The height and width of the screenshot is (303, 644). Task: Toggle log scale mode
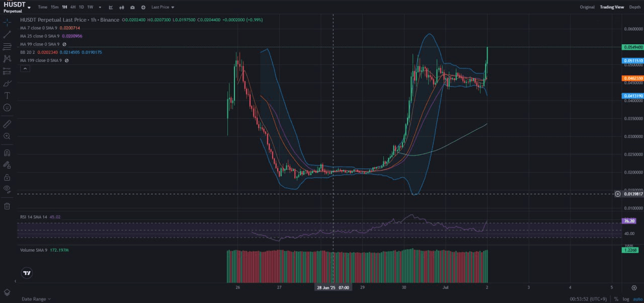coord(626,299)
